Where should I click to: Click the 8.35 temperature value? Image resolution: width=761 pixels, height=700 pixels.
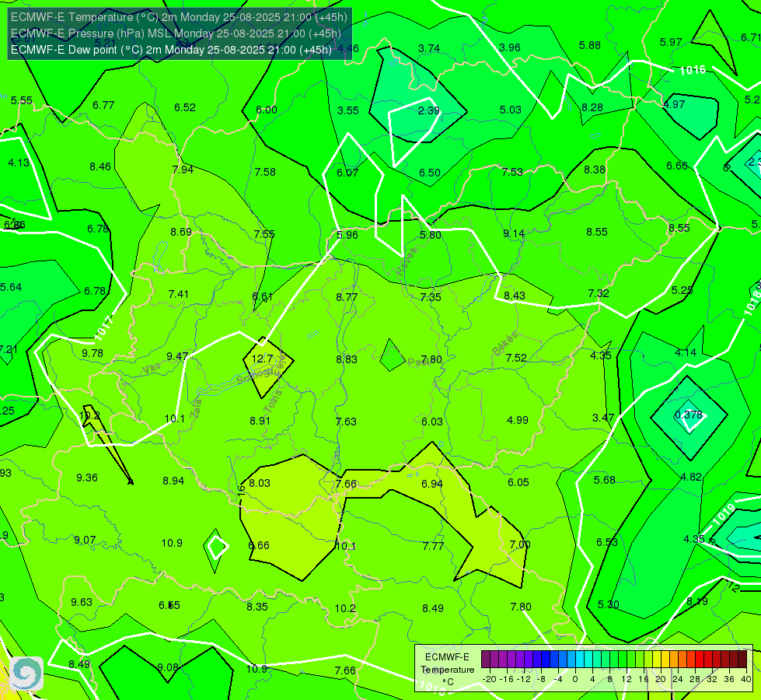(257, 607)
